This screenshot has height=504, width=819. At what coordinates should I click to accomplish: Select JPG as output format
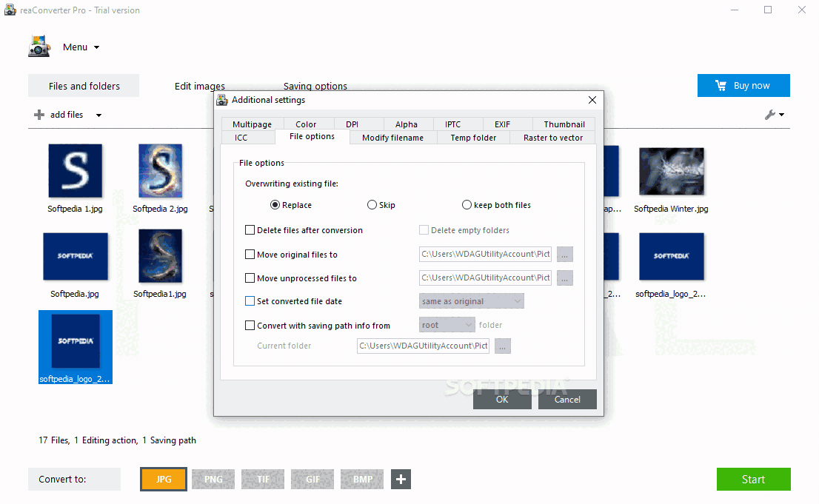tap(163, 479)
